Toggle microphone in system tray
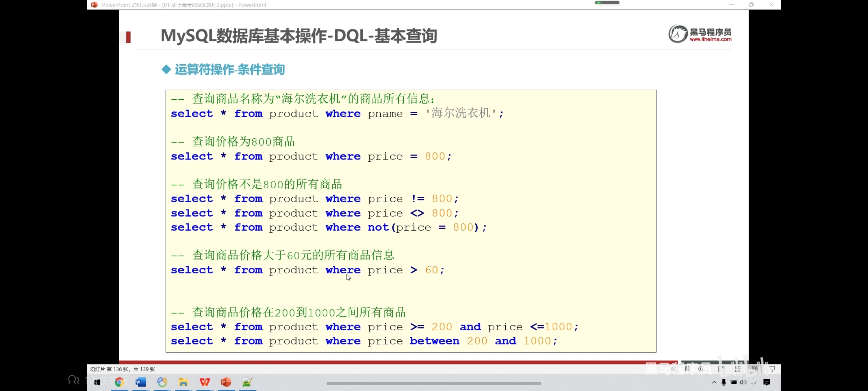Image resolution: width=868 pixels, height=391 pixels. (x=724, y=382)
